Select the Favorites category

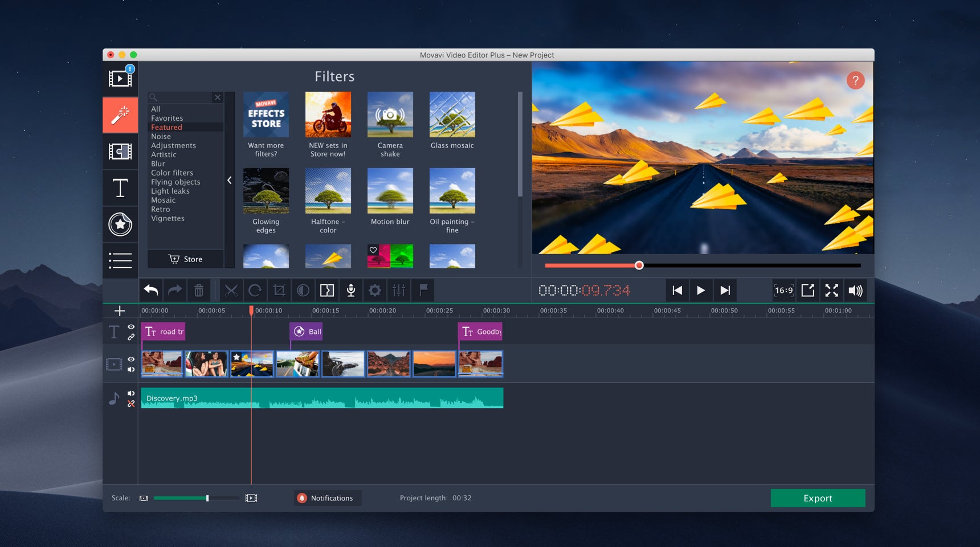click(x=167, y=118)
